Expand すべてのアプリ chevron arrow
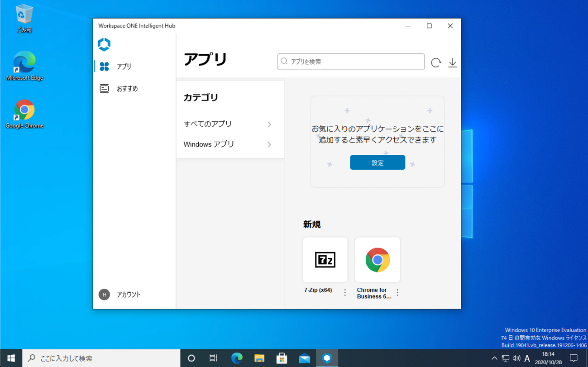 coord(269,124)
